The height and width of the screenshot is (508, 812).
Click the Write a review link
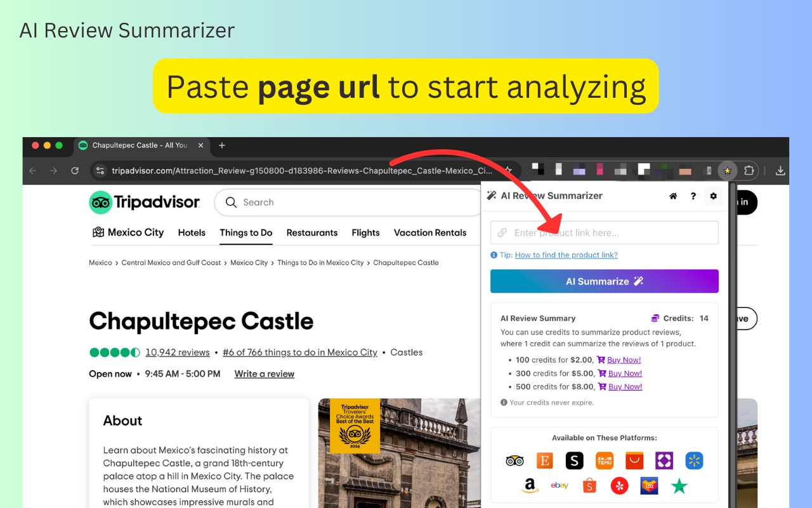[x=265, y=374]
